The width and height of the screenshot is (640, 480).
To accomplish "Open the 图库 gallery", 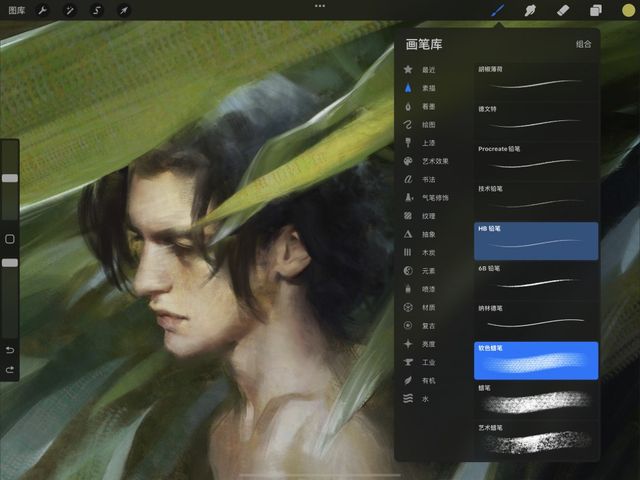I will click(x=17, y=10).
